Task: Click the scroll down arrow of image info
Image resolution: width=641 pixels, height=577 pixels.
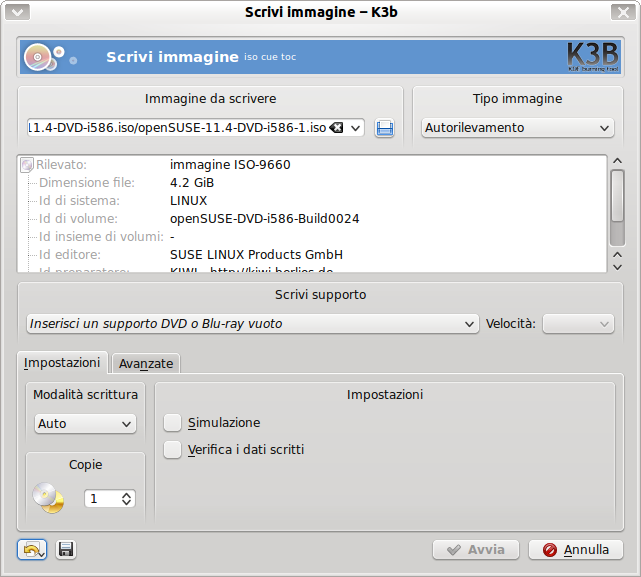Action: pos(618,267)
